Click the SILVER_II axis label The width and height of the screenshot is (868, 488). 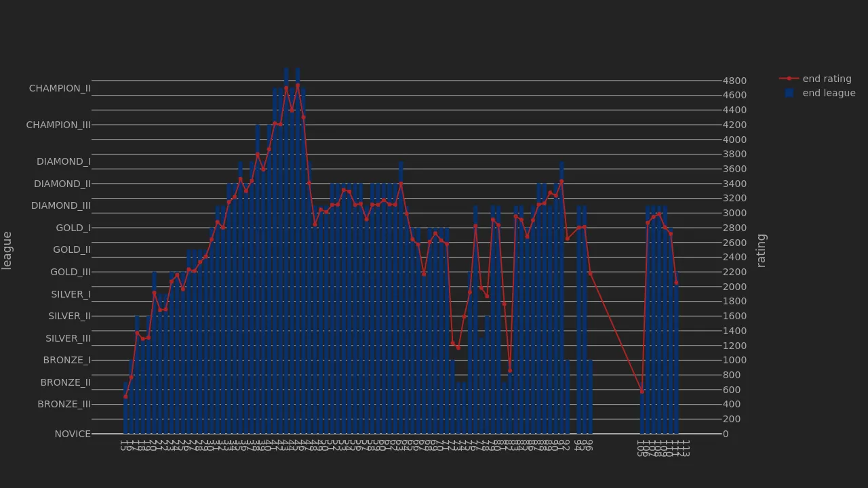(x=70, y=316)
